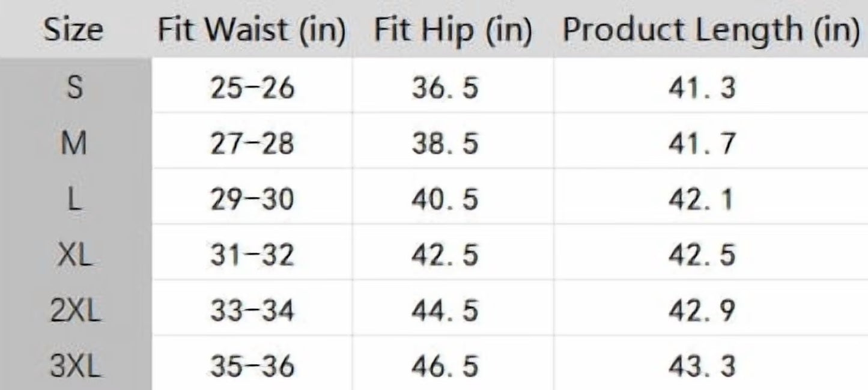This screenshot has height=390, width=868.
Task: Click the 2XL size row label
Action: (74, 312)
